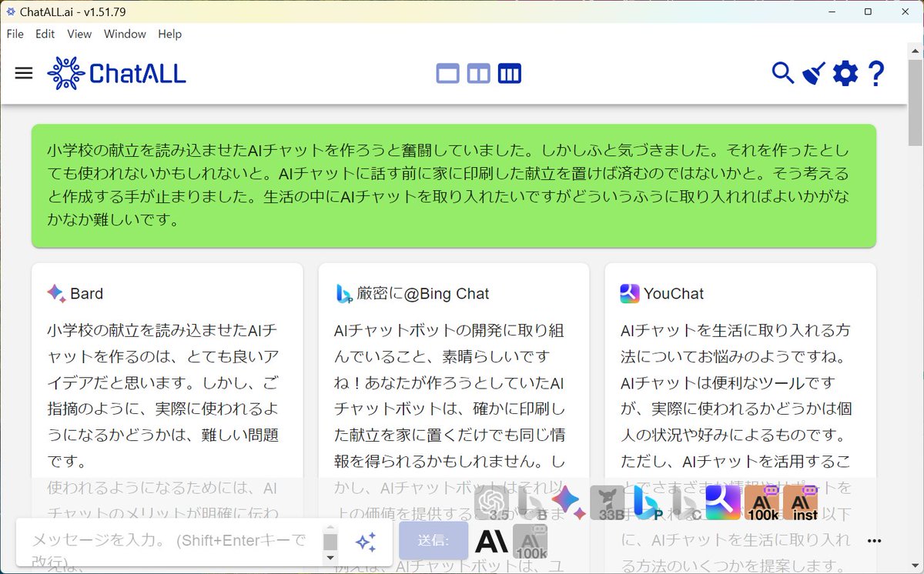This screenshot has height=574, width=924.
Task: Switch to two-column layout
Action: [x=478, y=74]
